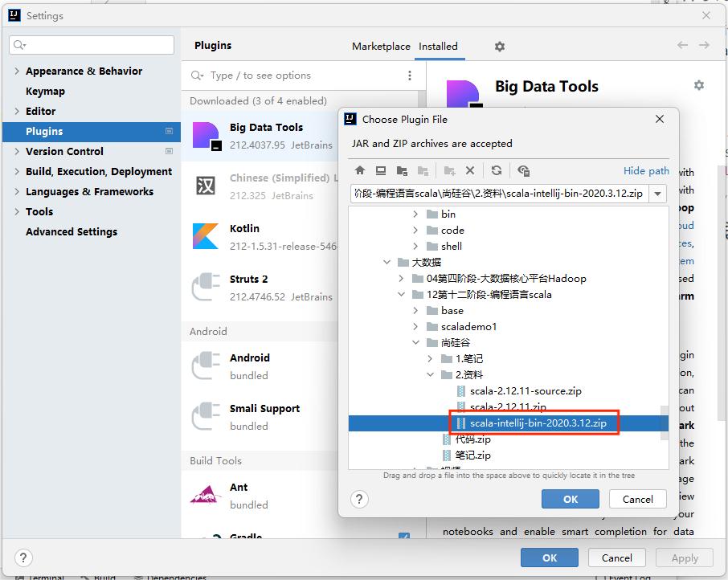
Task: Expand the base folder
Action: click(415, 310)
